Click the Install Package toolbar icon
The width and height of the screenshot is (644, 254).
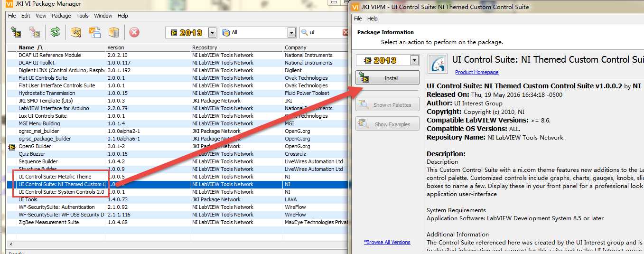coord(16,32)
